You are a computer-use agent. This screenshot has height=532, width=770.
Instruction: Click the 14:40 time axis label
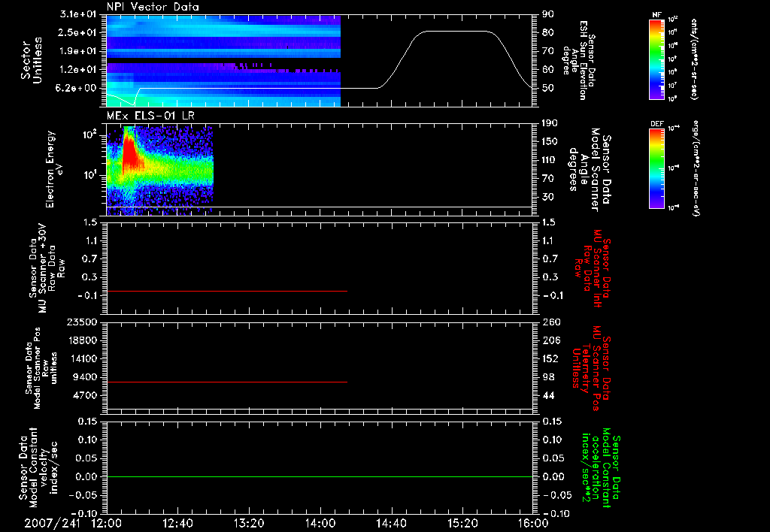pos(391,524)
